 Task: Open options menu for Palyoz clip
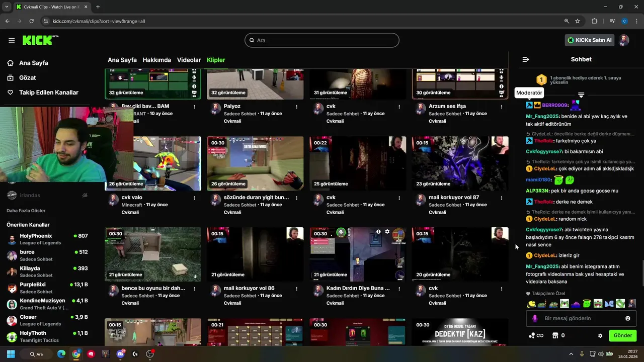pyautogui.click(x=297, y=107)
